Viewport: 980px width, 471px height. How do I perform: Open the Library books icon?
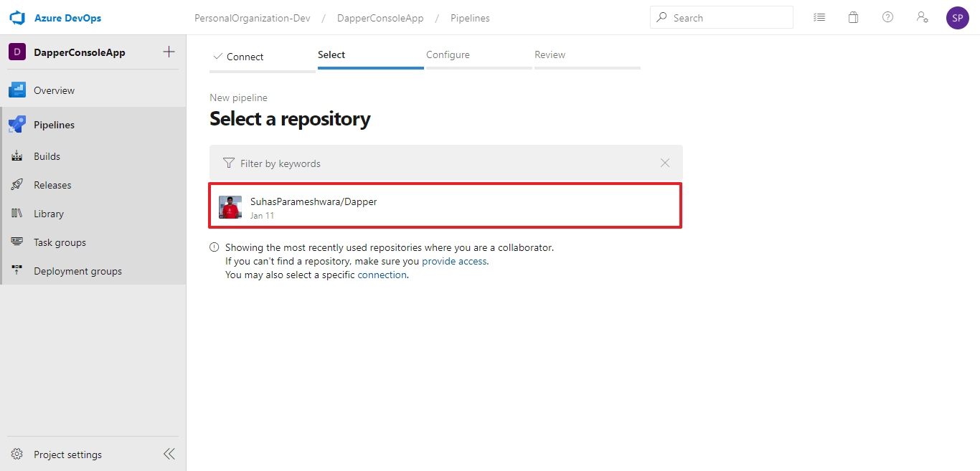pos(17,214)
